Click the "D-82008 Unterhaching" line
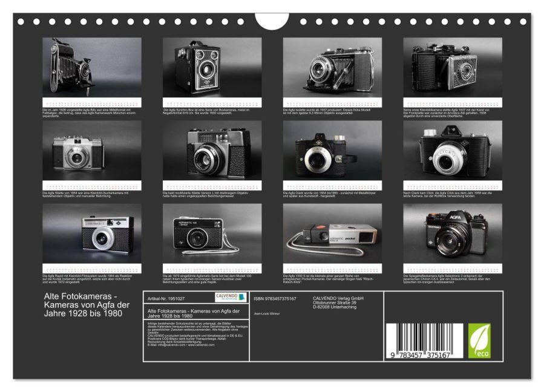The height and width of the screenshot is (392, 544). click(335, 307)
